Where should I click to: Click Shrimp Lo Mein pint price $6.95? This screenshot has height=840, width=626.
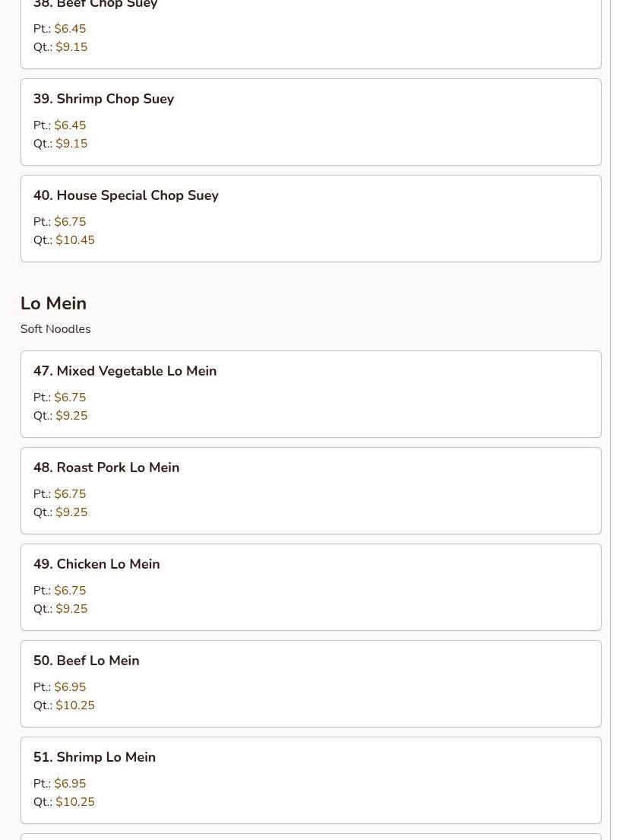coord(70,784)
